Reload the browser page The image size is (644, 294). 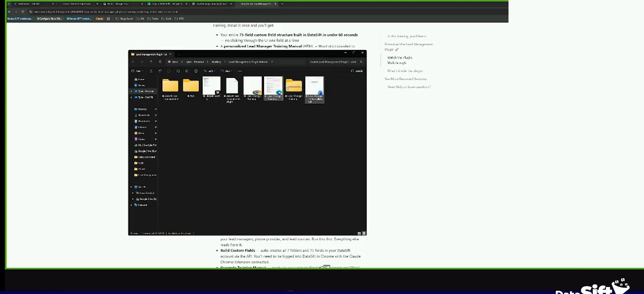(23, 12)
